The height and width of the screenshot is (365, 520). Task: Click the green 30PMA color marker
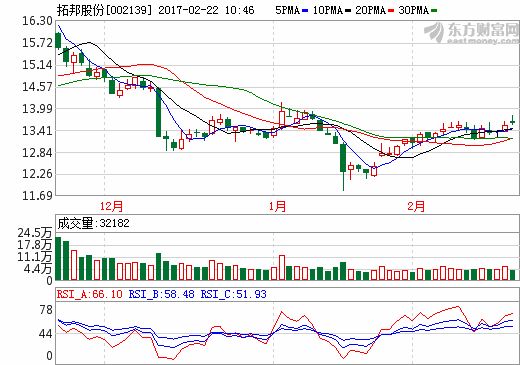pyautogui.click(x=434, y=11)
